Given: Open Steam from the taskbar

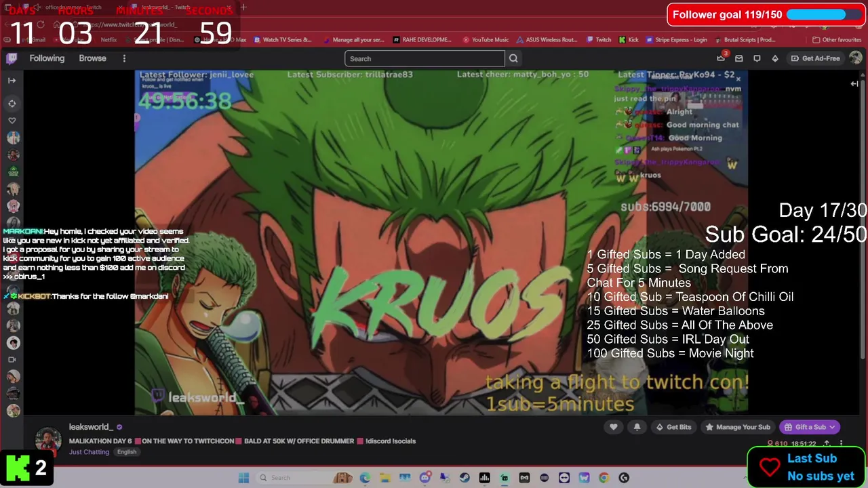Looking at the screenshot, I should point(465,478).
